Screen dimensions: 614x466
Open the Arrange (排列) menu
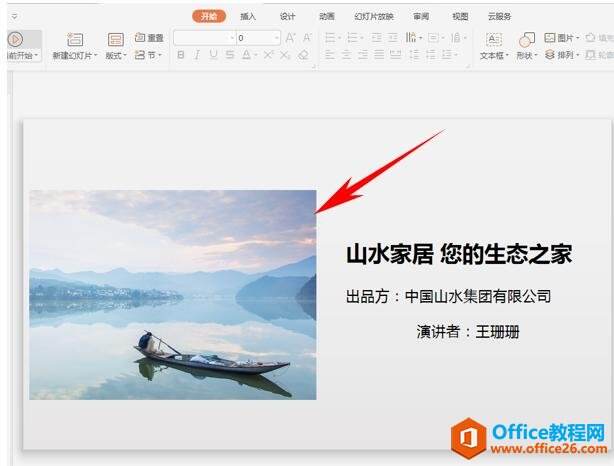(x=562, y=55)
